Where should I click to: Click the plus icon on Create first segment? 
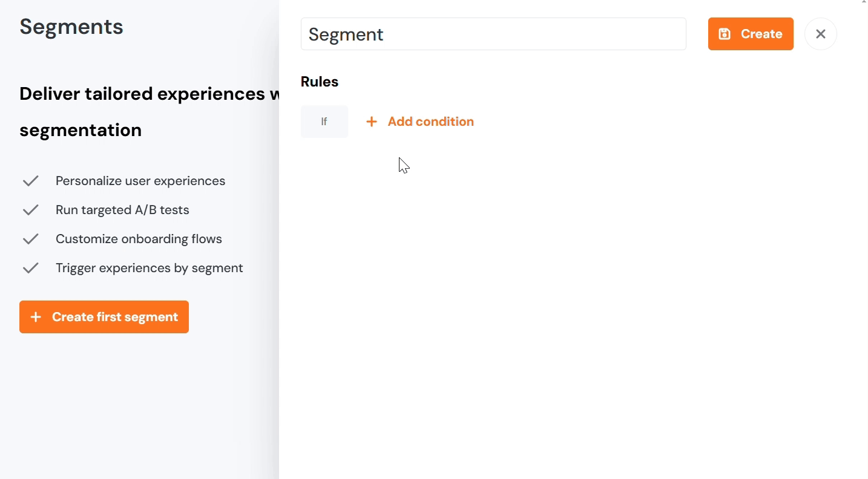[x=36, y=317]
